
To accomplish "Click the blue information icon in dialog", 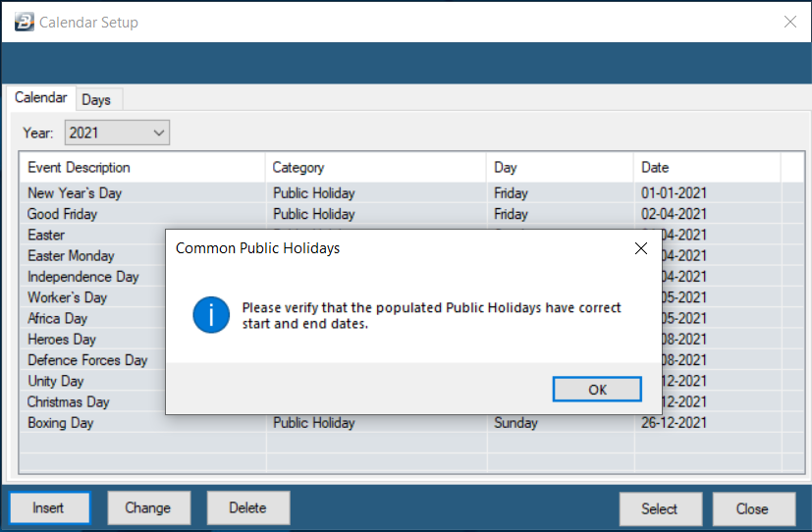I will pos(211,315).
